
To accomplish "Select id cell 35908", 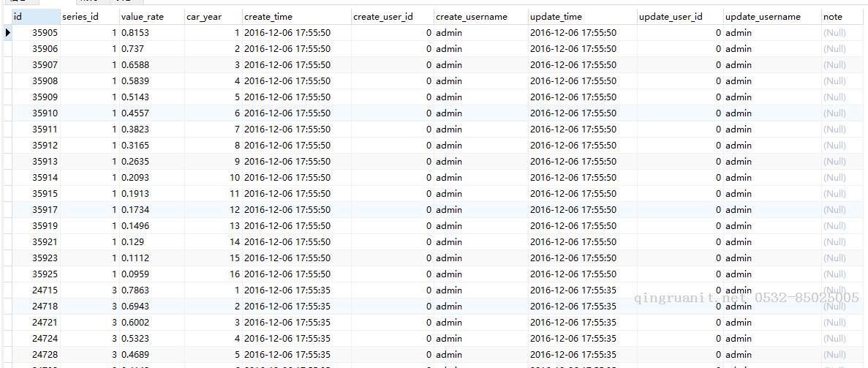I will click(35, 81).
